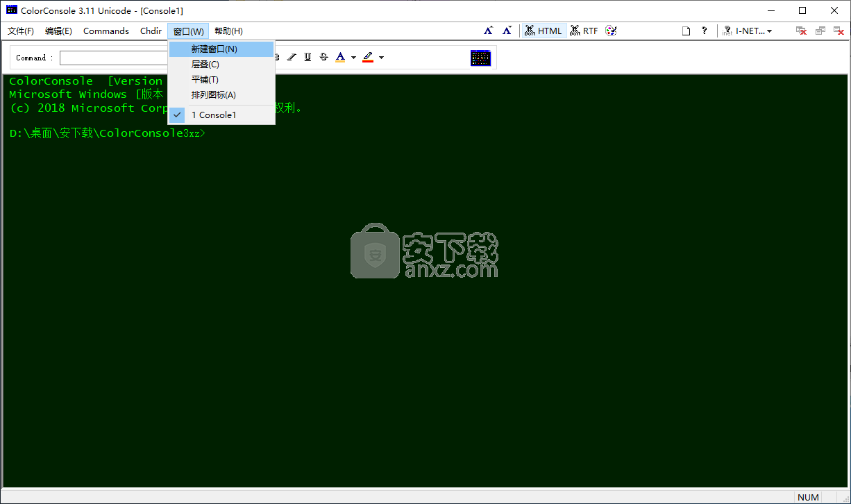Image resolution: width=851 pixels, height=504 pixels.
Task: Open the 文件(F) menu
Action: [21, 31]
